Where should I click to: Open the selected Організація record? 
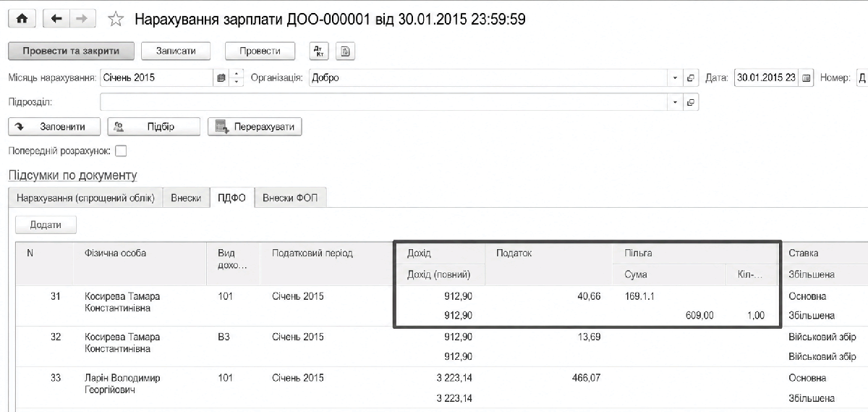click(x=691, y=77)
